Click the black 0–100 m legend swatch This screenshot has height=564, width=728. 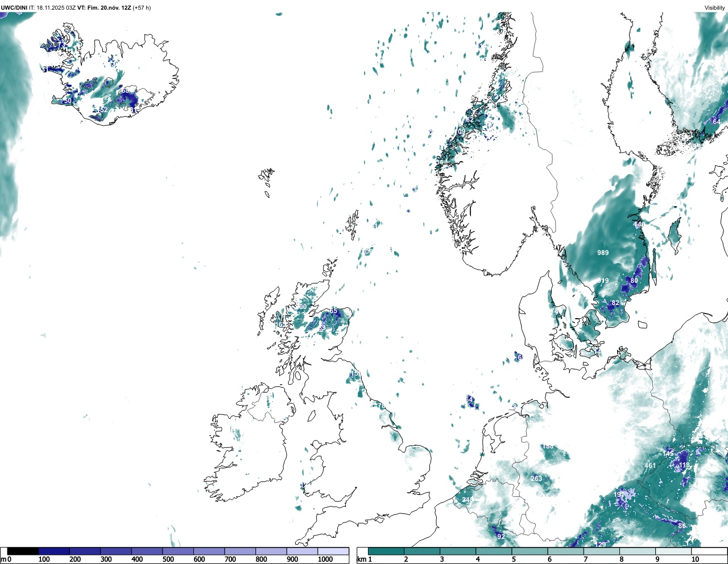click(23, 551)
